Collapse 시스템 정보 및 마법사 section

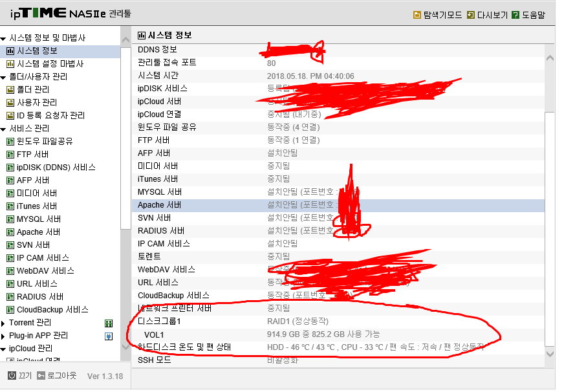[x=3, y=38]
